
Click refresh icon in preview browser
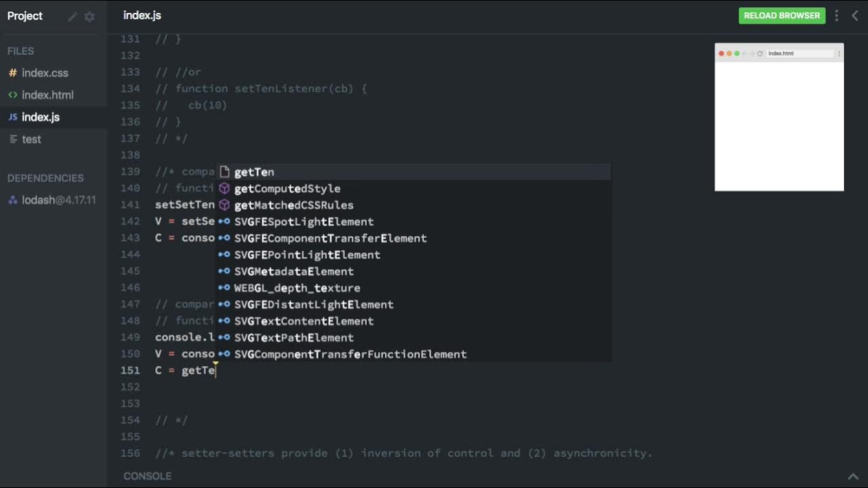760,54
